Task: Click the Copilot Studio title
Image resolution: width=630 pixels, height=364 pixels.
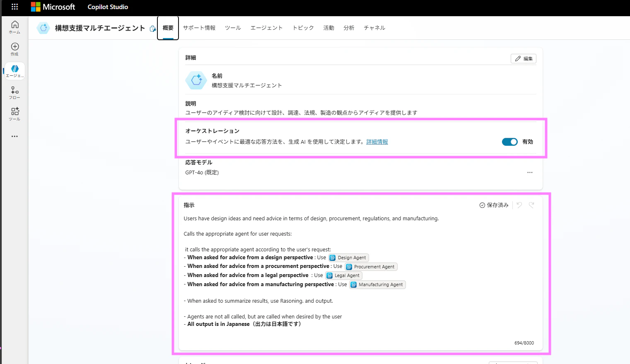Action: (108, 7)
